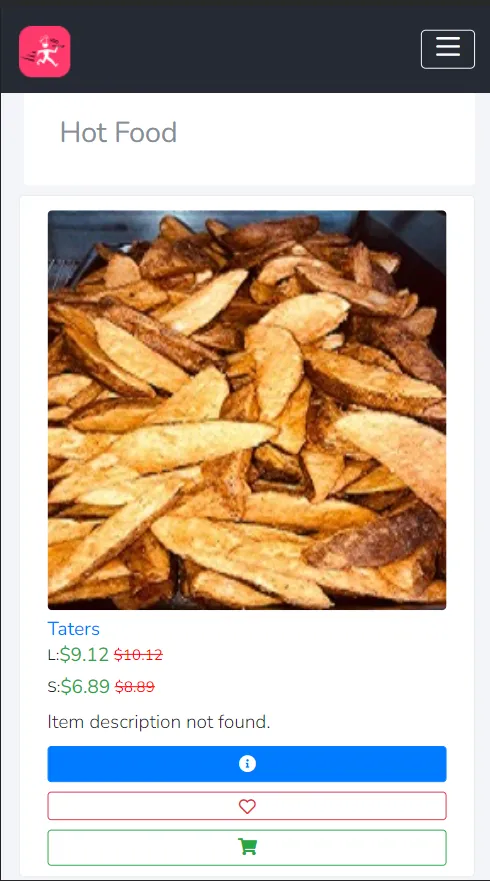Viewport: 490px width, 881px height.
Task: Click the green shopping cart icon
Action: (x=247, y=847)
